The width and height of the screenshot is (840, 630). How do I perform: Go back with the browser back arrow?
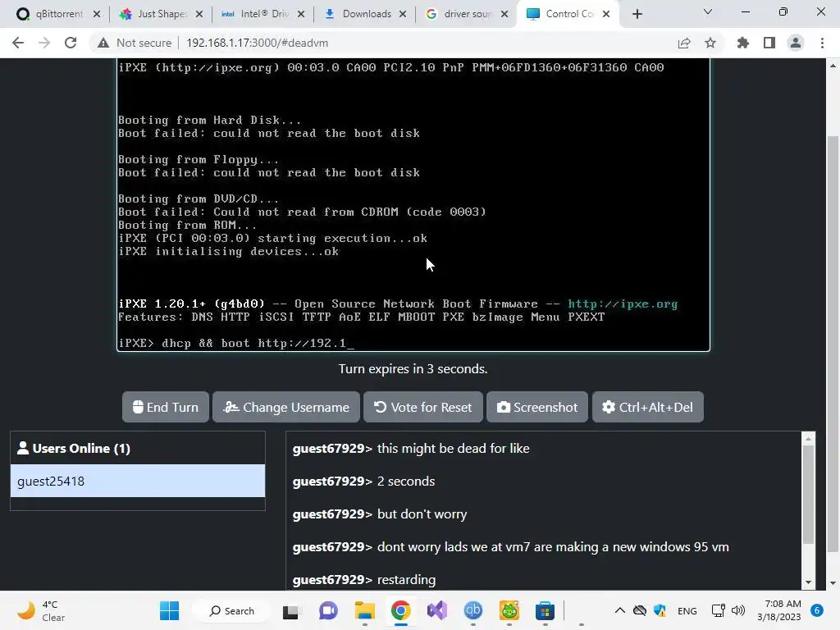point(18,43)
